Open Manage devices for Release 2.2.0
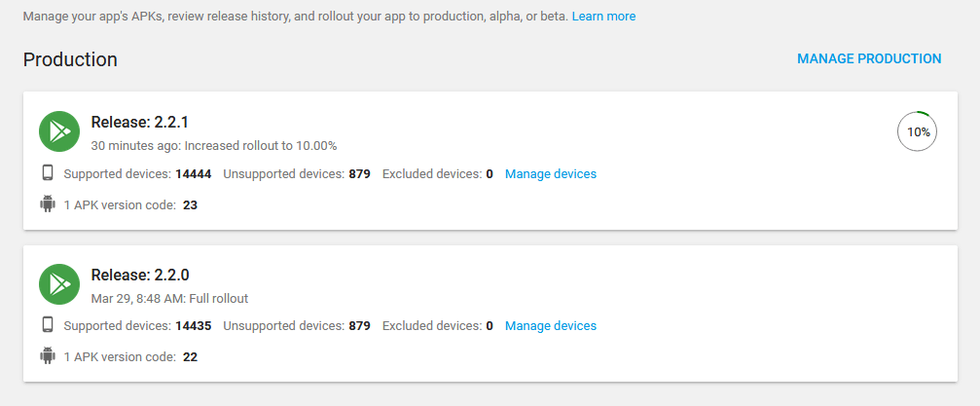 [551, 326]
